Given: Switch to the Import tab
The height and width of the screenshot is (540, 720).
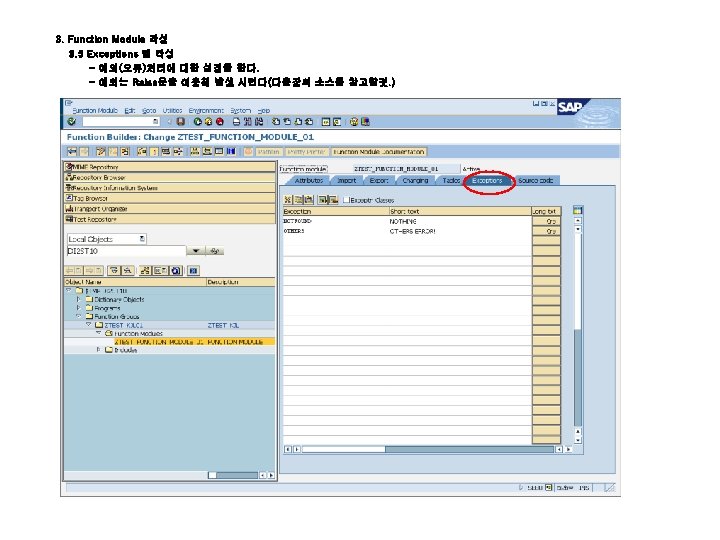Looking at the screenshot, I should (347, 180).
